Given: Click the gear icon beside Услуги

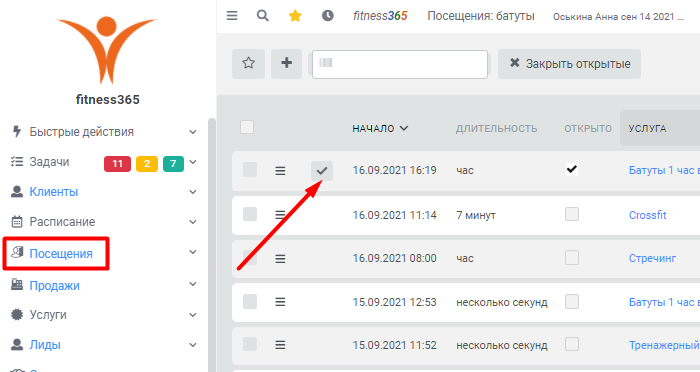Looking at the screenshot, I should tap(17, 315).
